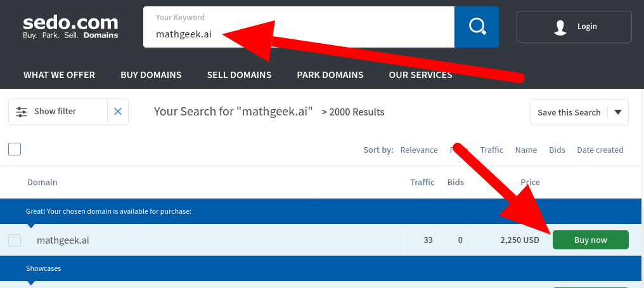Screen dimensions: 644x288
Task: Click the Bids column header
Action: tap(456, 182)
